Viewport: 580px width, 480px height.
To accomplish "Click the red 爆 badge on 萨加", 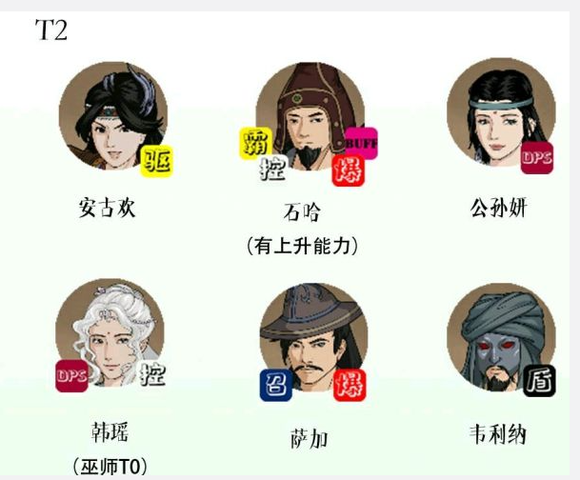I will (x=350, y=385).
